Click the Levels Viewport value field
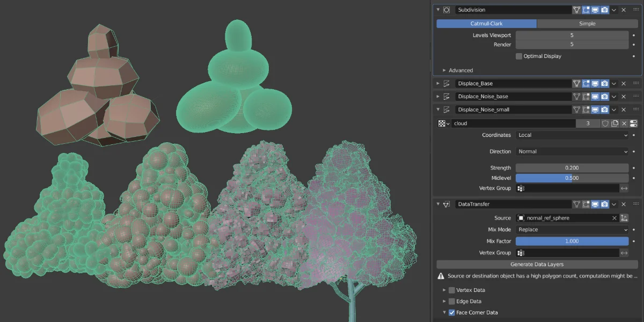Image resolution: width=644 pixels, height=322 pixels. point(572,34)
